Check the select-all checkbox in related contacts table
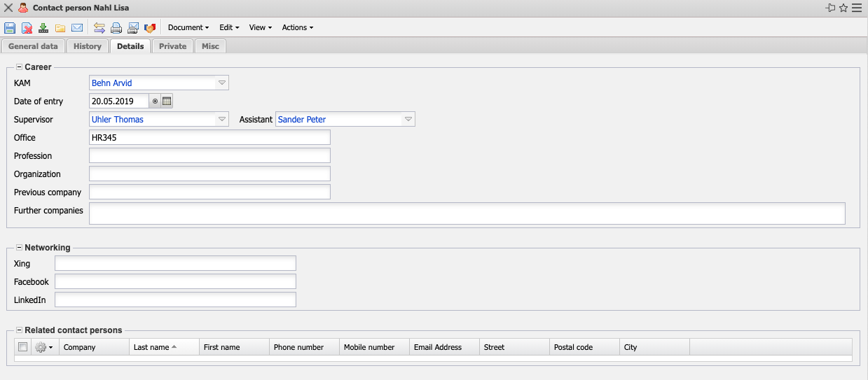Viewport: 868px width, 380px height. point(23,347)
